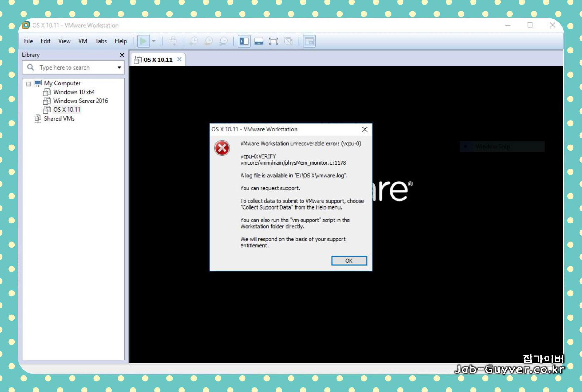Click the VMware Workstation app icon in title bar
582x392 pixels.
point(26,25)
